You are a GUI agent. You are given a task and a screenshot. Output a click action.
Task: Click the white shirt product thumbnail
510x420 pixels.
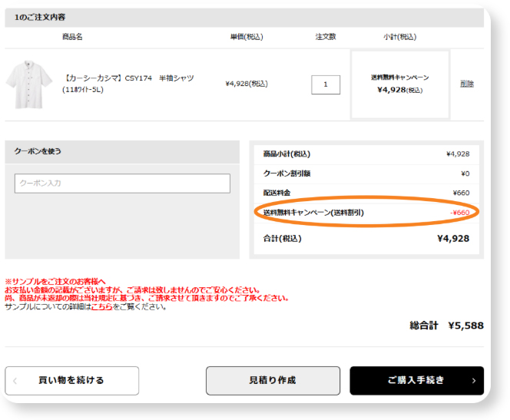29,84
